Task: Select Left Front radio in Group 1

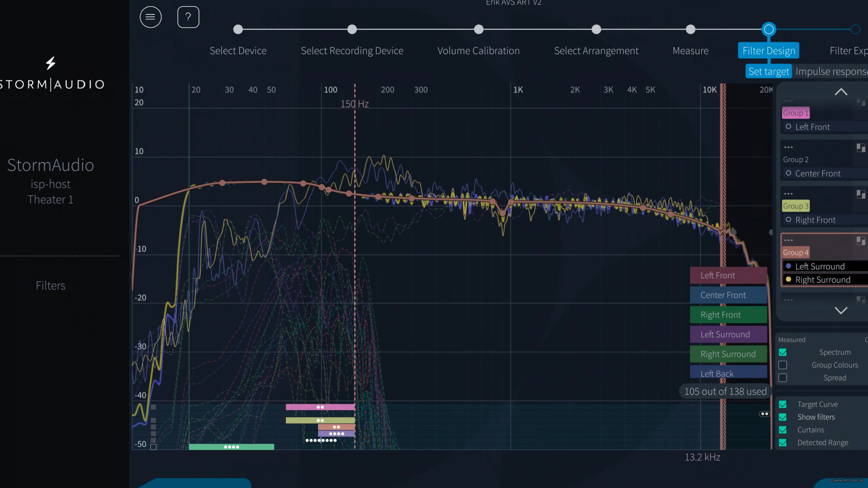Action: (788, 127)
